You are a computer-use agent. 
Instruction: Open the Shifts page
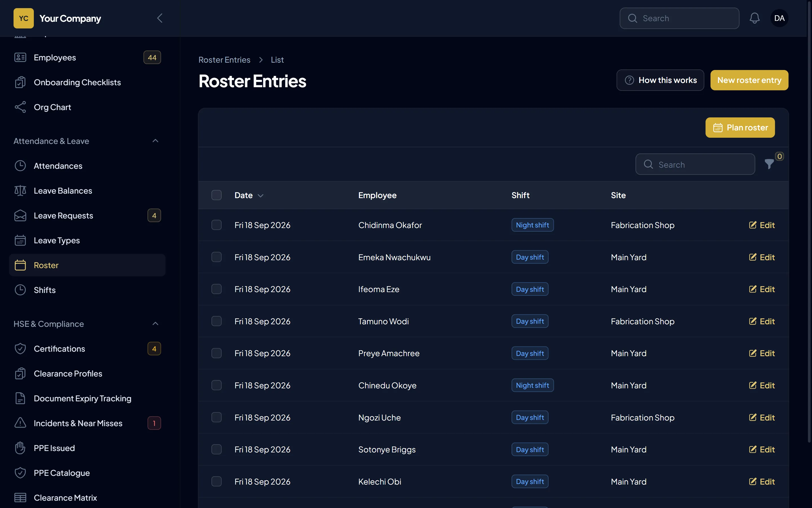point(87,290)
